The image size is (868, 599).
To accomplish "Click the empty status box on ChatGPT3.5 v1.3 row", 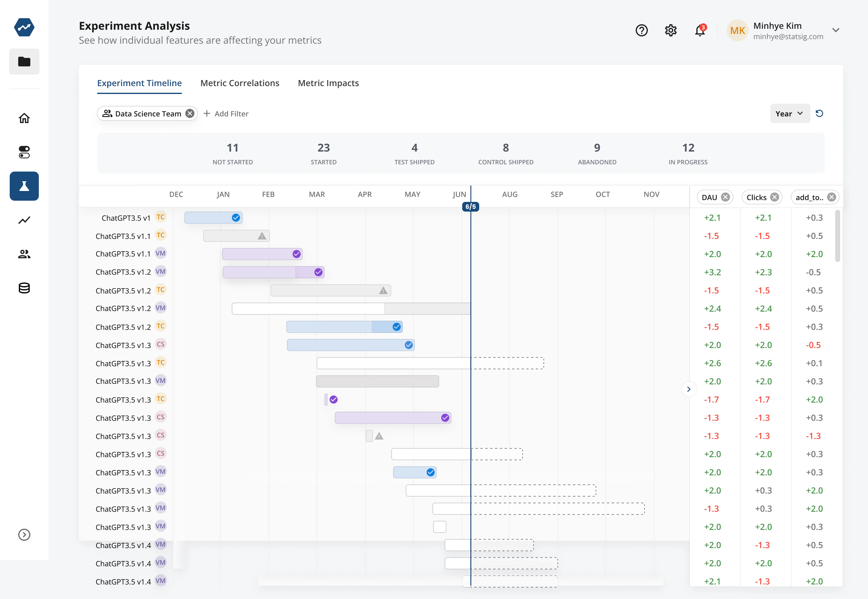I will click(x=439, y=527).
